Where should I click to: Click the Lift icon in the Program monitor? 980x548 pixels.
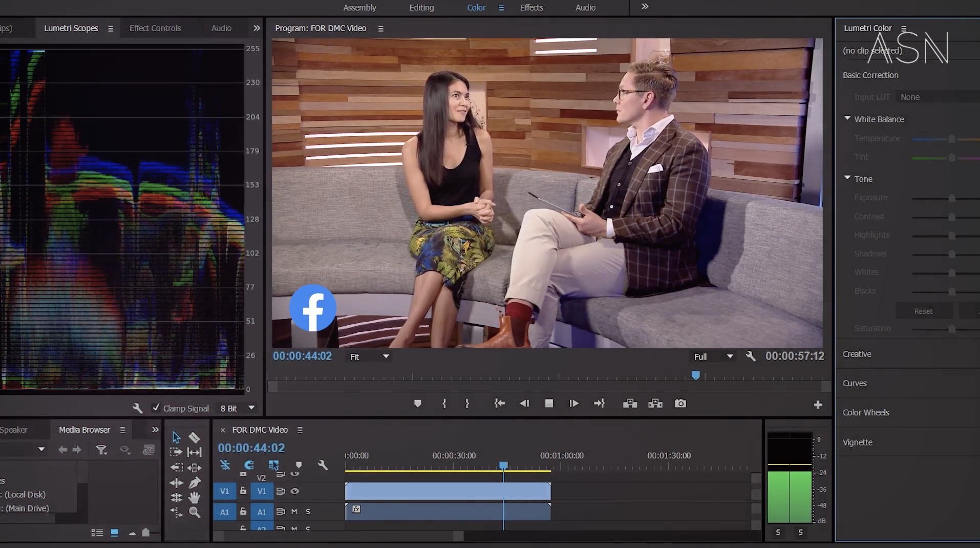coord(630,404)
